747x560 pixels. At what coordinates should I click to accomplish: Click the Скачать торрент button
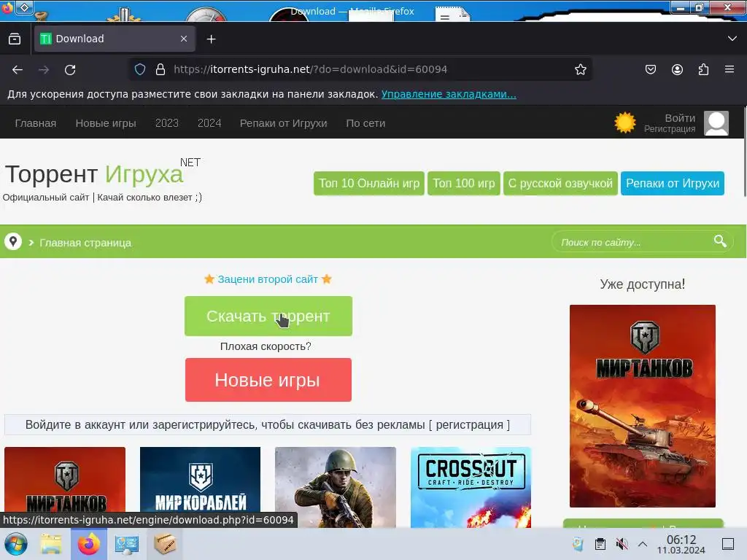[x=268, y=316]
